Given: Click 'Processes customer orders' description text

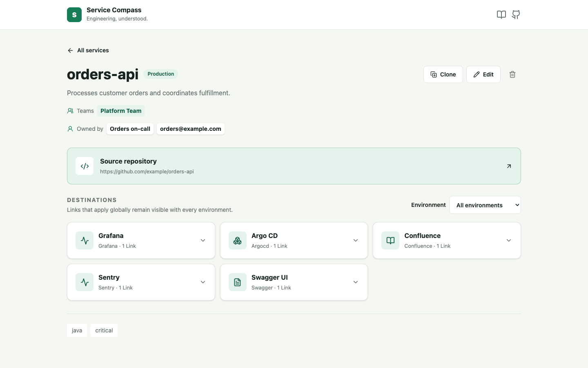Looking at the screenshot, I should tap(149, 93).
